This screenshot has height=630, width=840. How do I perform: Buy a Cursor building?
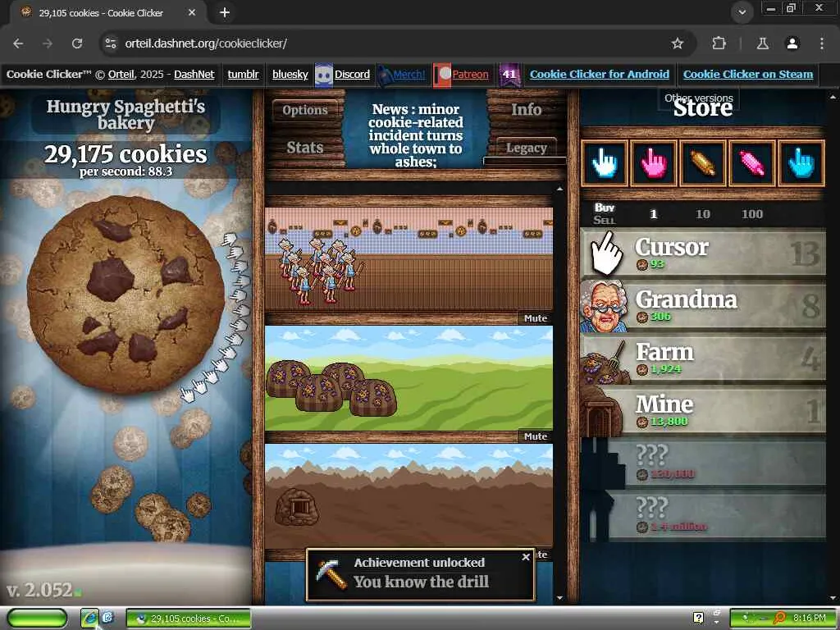point(703,253)
